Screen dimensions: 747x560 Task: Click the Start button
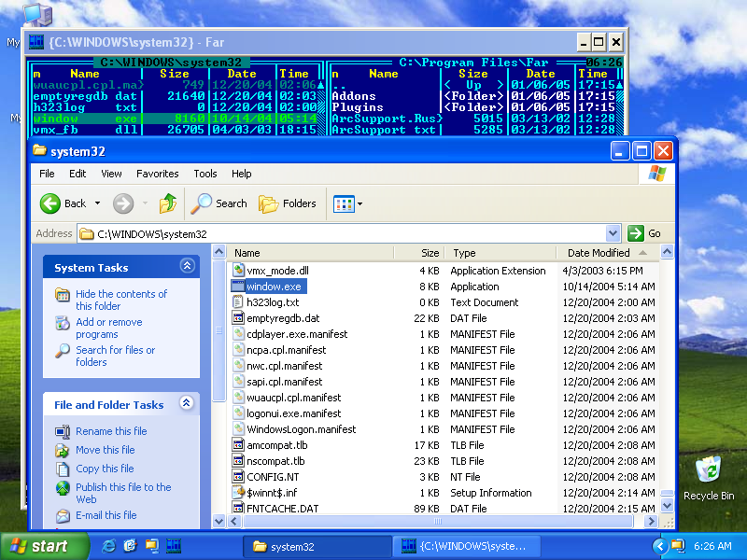coord(44,546)
